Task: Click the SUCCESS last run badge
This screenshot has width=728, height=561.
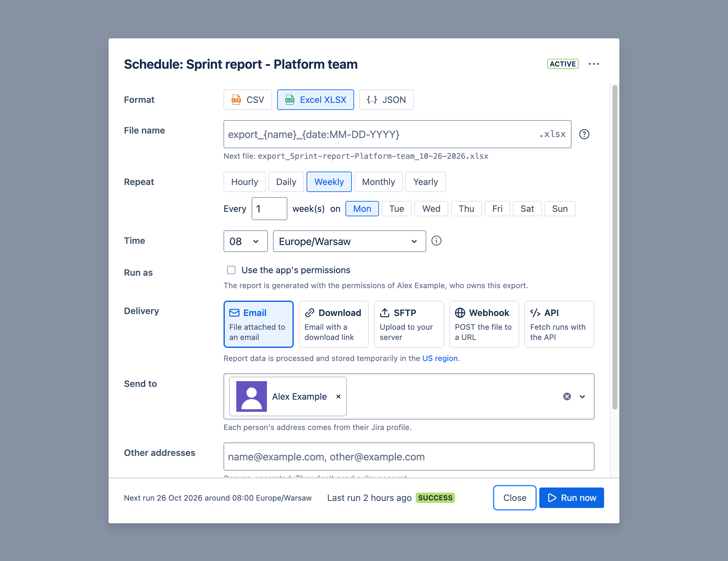Action: [435, 498]
